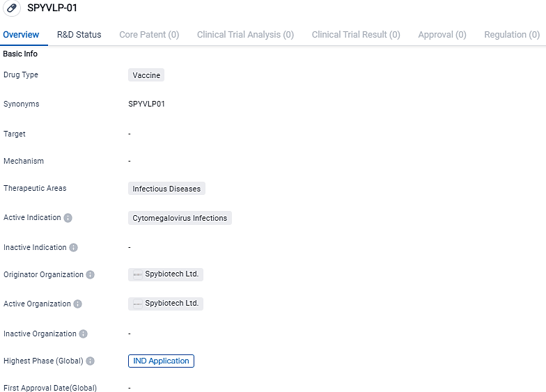Screen dimensions: 546x392
Task: Click info icon next to Active Indication
Action: [68, 218]
